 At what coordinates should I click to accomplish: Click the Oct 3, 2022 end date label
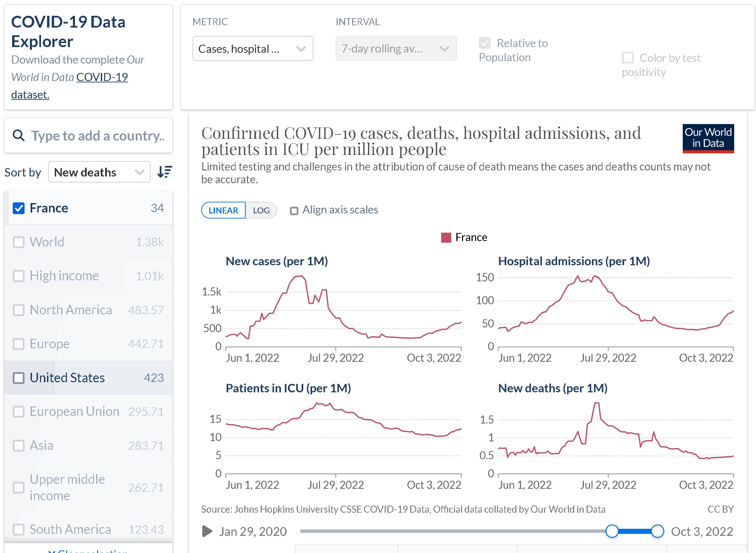pyautogui.click(x=702, y=531)
